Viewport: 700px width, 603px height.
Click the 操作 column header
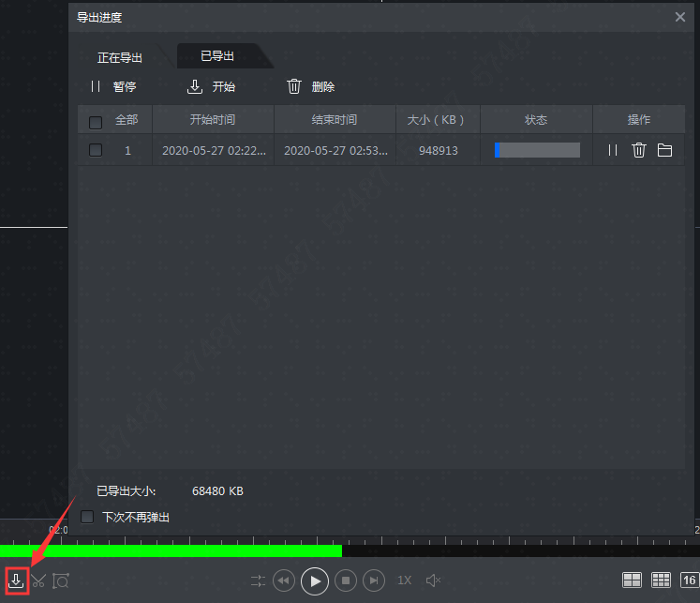[639, 120]
